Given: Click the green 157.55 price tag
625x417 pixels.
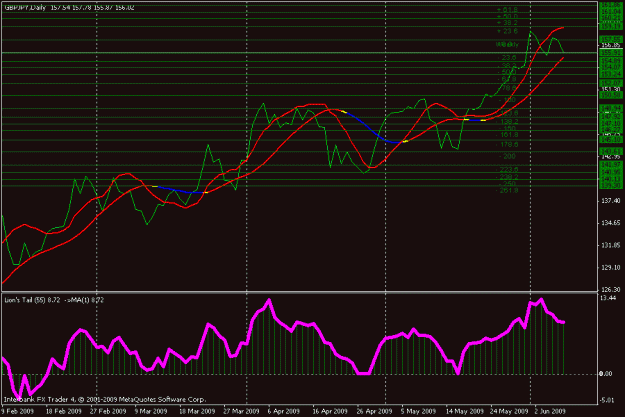Looking at the screenshot, I should click(x=611, y=39).
